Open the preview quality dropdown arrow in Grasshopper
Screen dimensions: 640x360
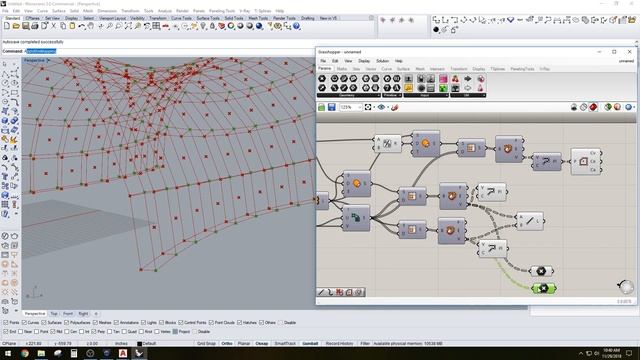(x=634, y=107)
